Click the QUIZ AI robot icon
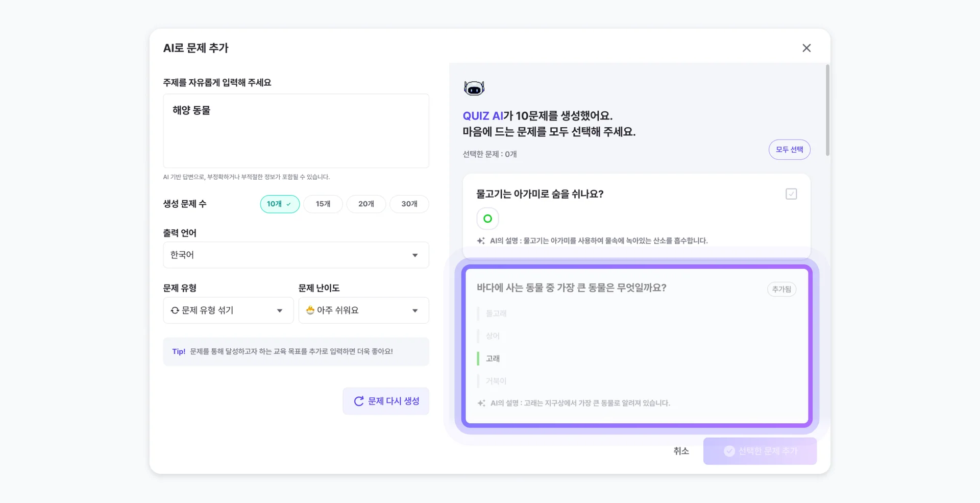The height and width of the screenshot is (503, 980). [x=474, y=87]
